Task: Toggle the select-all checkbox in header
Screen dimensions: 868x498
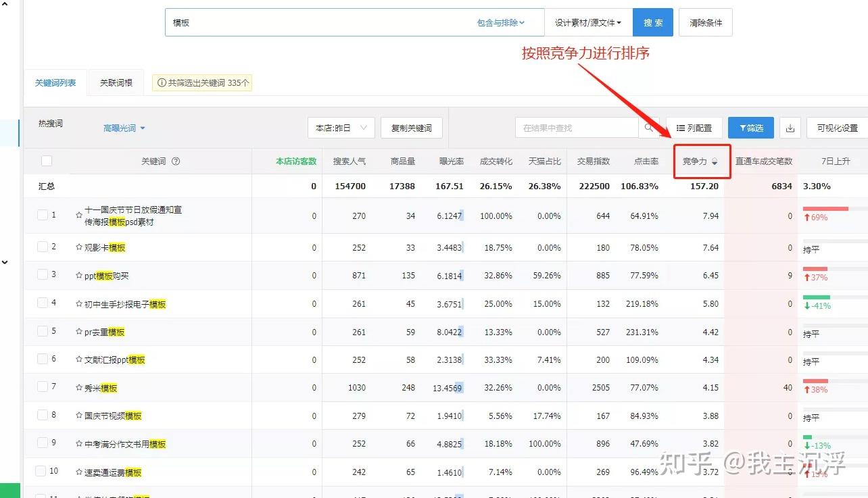Action: [x=47, y=161]
